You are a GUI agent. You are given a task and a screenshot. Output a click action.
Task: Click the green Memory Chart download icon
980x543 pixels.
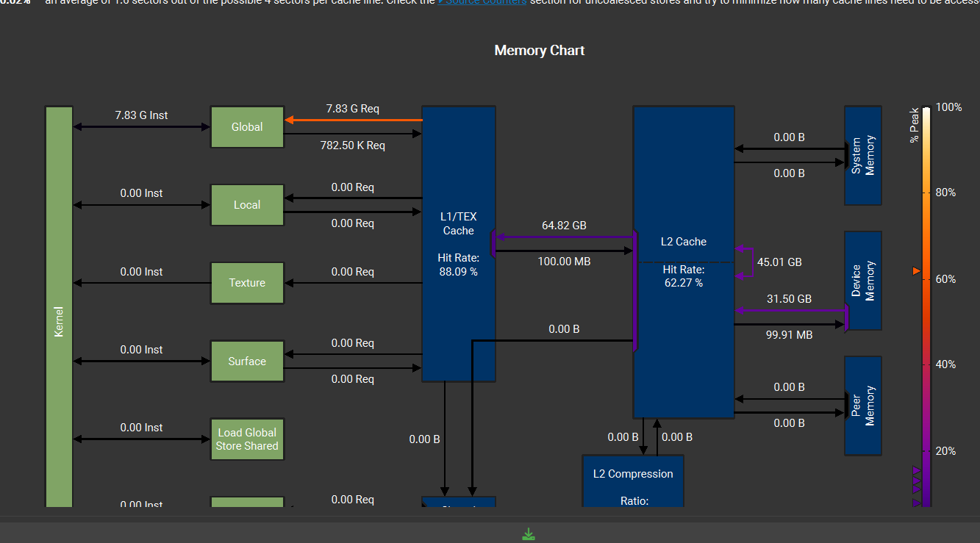click(529, 533)
